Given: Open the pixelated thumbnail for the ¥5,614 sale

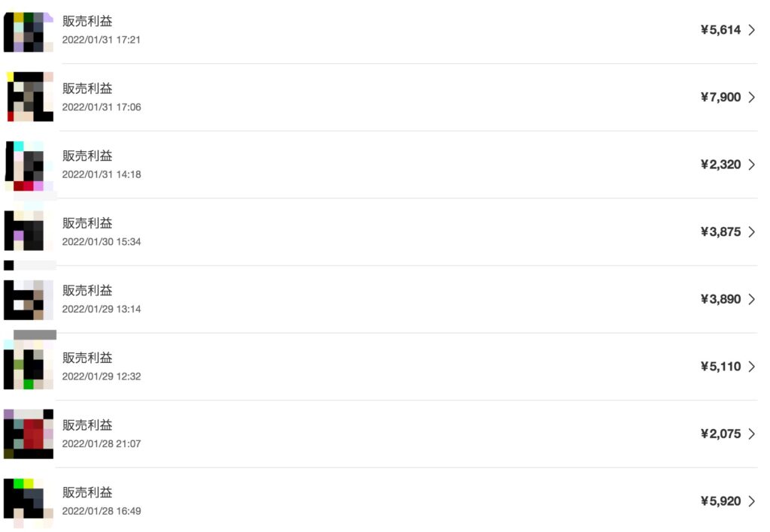Looking at the screenshot, I should pyautogui.click(x=29, y=32).
